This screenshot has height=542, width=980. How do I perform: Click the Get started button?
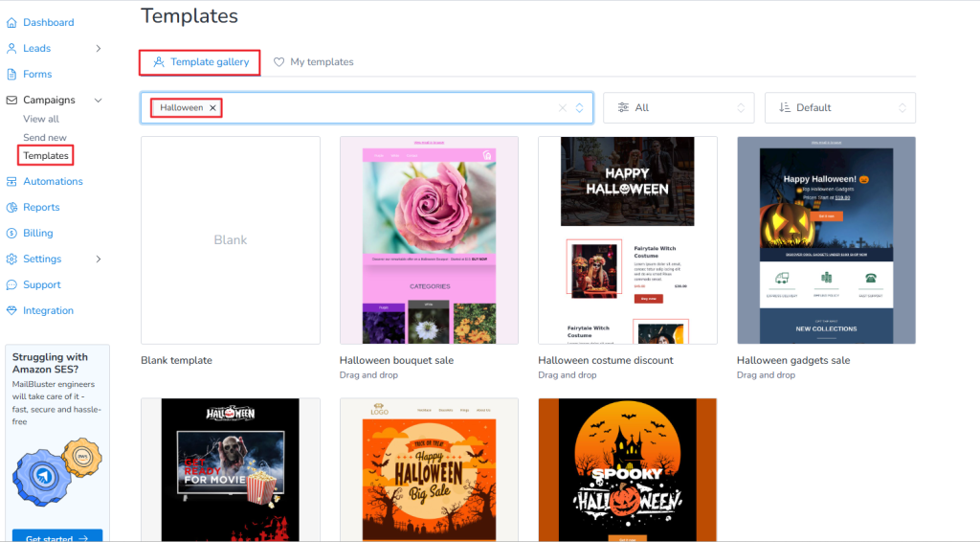(57, 536)
